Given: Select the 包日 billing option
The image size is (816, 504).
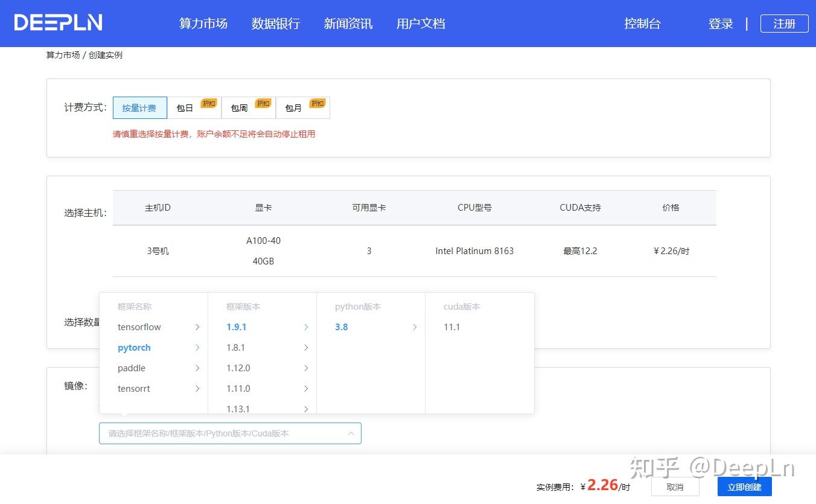Looking at the screenshot, I should pos(184,108).
